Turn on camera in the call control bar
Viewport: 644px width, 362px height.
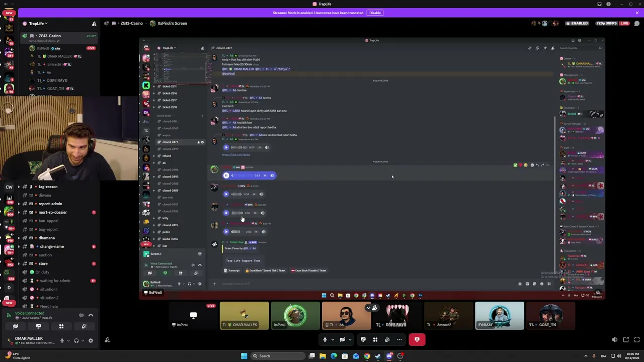[343, 339]
